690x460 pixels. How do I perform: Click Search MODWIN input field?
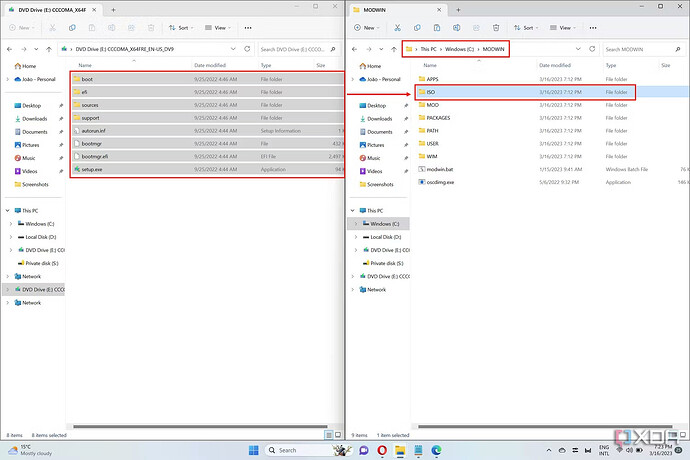[642, 49]
